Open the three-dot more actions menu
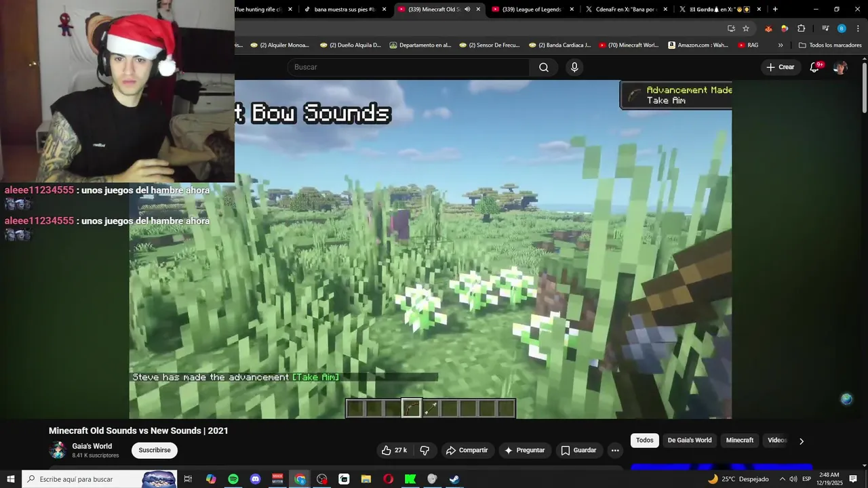 (615, 450)
